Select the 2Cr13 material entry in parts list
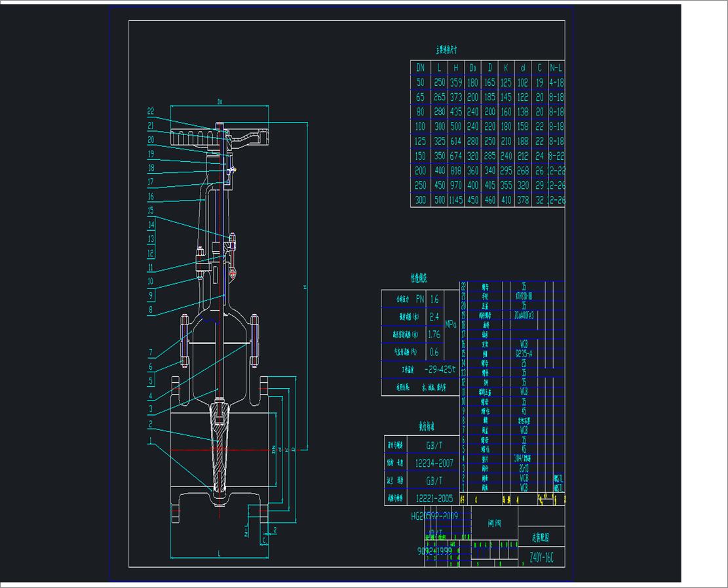The width and height of the screenshot is (728, 588). (x=523, y=468)
